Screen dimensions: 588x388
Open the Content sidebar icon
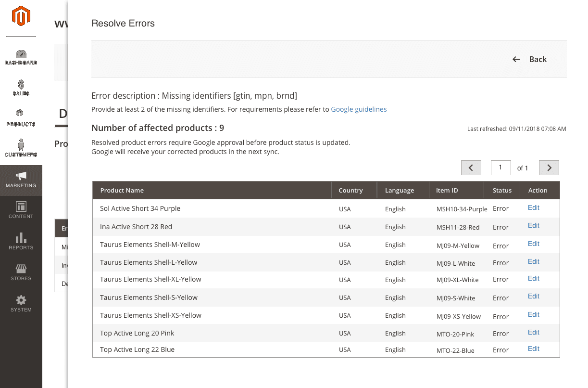[x=21, y=207]
